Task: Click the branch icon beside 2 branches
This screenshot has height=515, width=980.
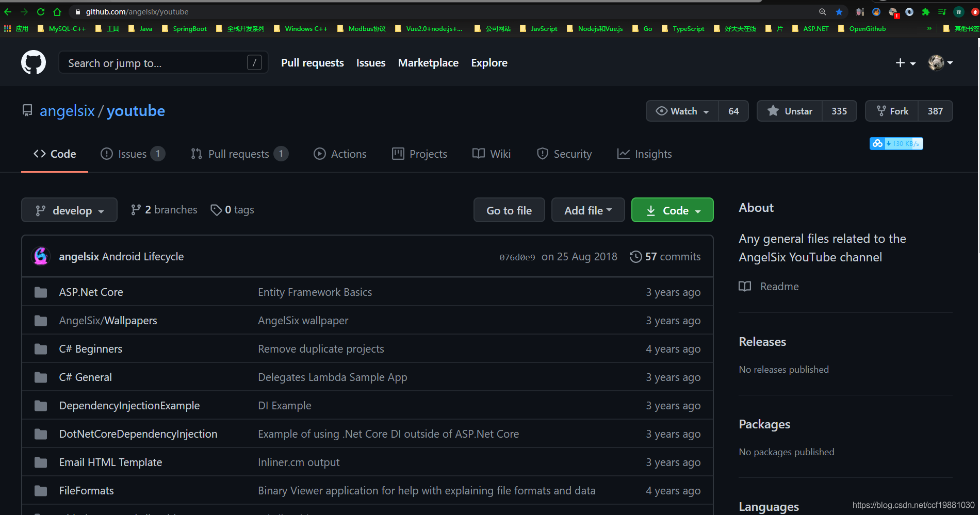Action: point(136,210)
